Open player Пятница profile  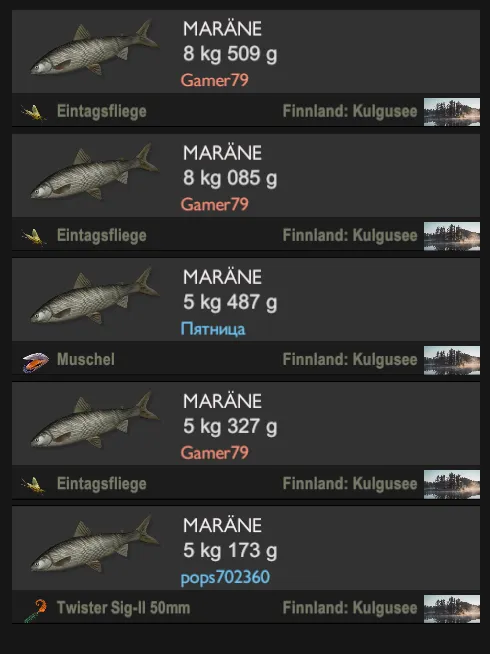(213, 329)
